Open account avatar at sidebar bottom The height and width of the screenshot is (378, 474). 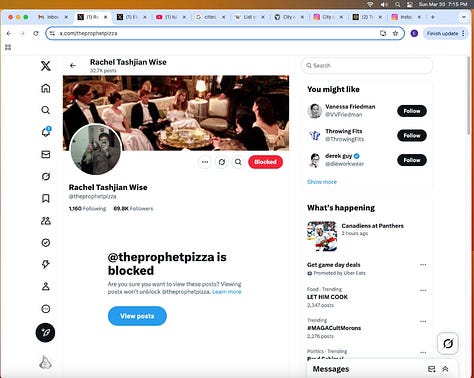tap(45, 362)
